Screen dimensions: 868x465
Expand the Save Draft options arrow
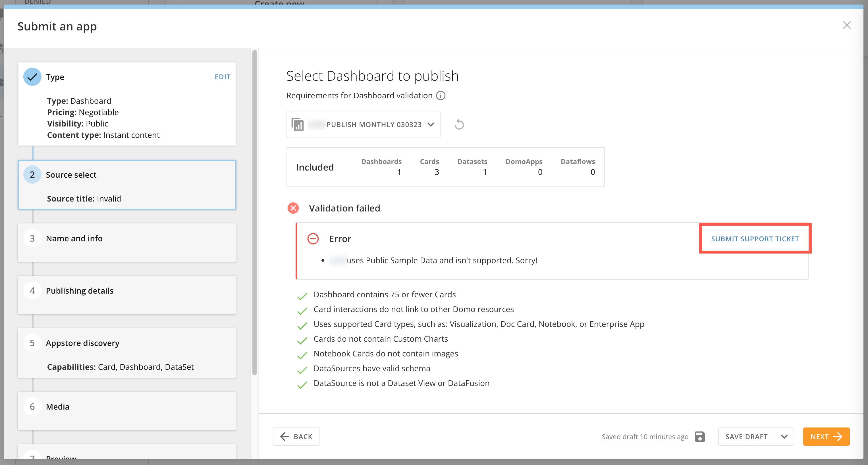784,437
